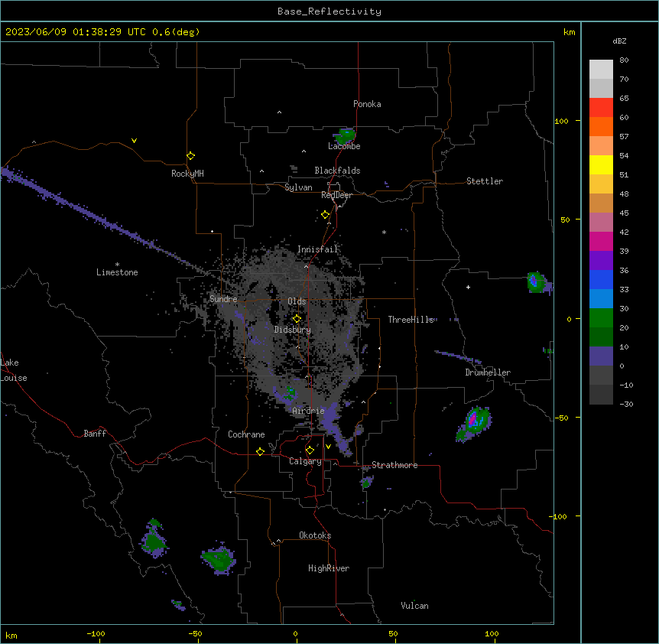Click the asterisk marker east of Innisfail

pyautogui.click(x=384, y=232)
